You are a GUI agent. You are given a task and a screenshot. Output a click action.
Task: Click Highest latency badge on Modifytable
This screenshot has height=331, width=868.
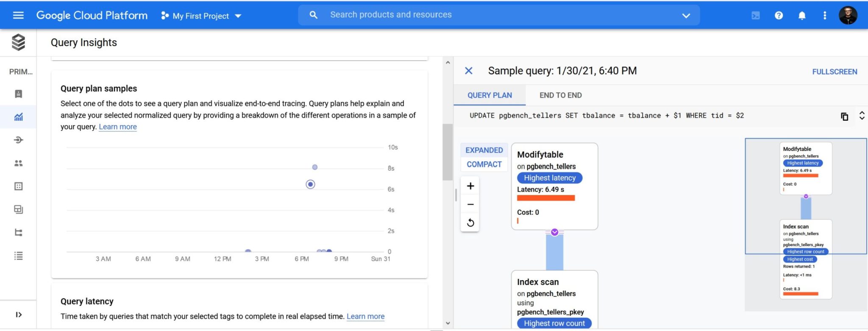550,178
